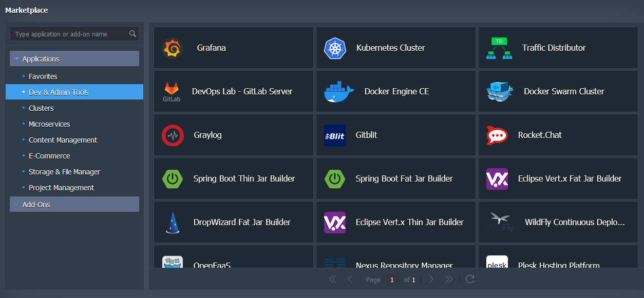Click the Rocket.Chat speech bubble icon
This screenshot has height=298, width=644.
497,135
